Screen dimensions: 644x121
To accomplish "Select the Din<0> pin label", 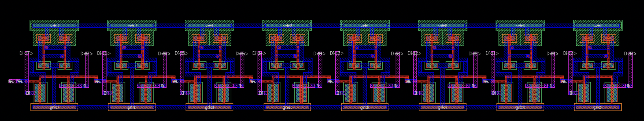I will [570, 53].
